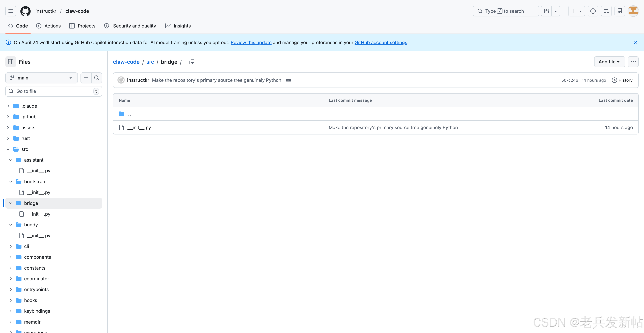The width and height of the screenshot is (644, 333).
Task: Open the main branch dropdown
Action: click(41, 78)
